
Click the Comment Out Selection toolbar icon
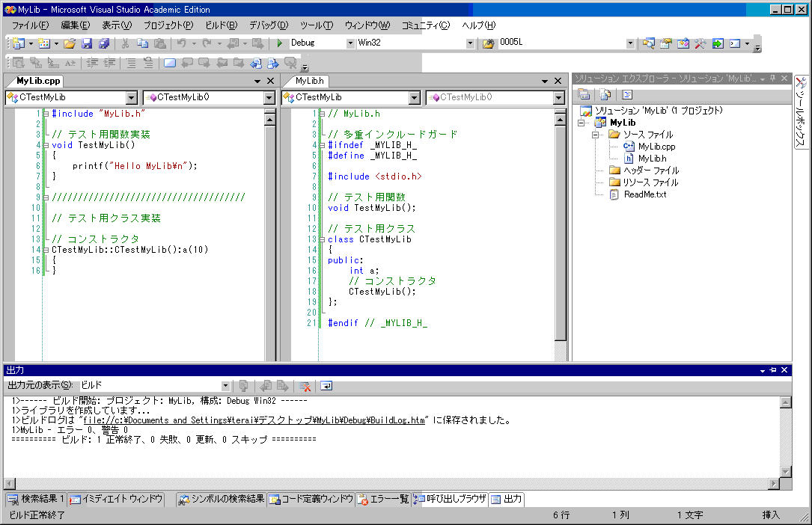[x=131, y=63]
